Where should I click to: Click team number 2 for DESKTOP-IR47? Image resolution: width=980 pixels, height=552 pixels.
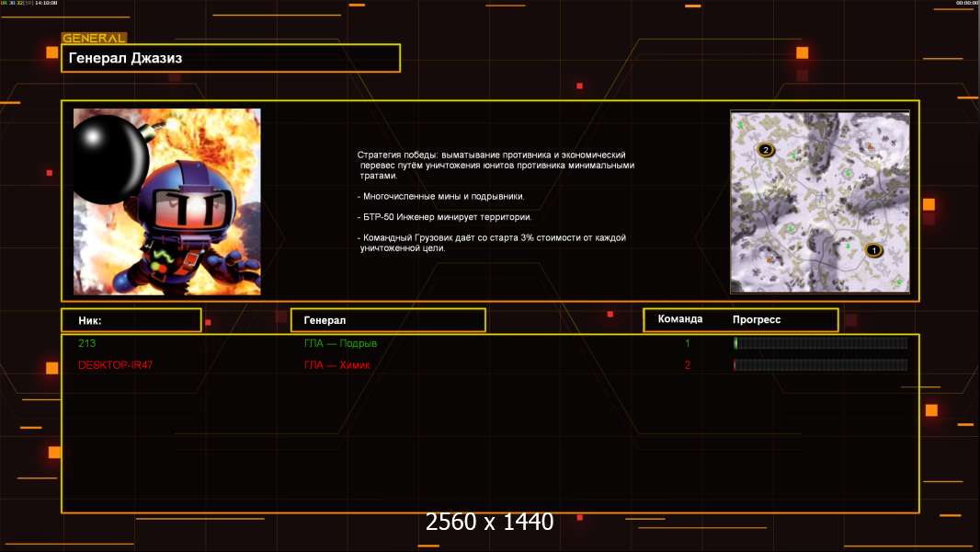tap(688, 365)
